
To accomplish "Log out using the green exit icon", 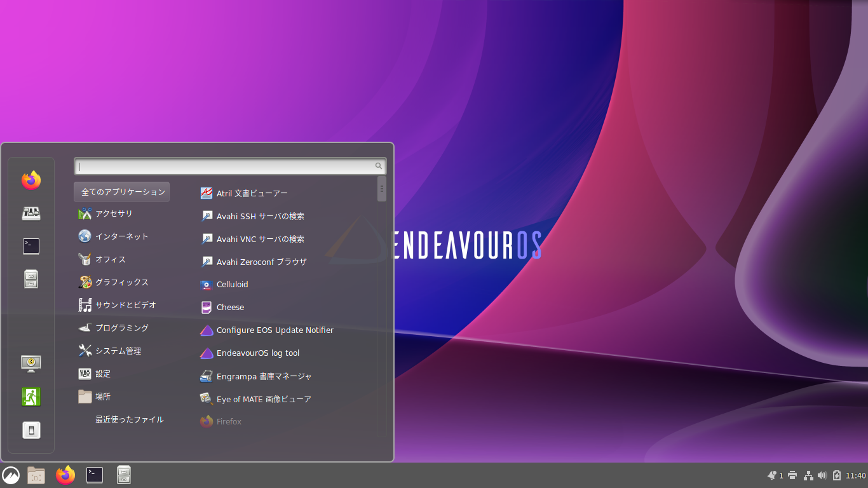I will coord(31,396).
